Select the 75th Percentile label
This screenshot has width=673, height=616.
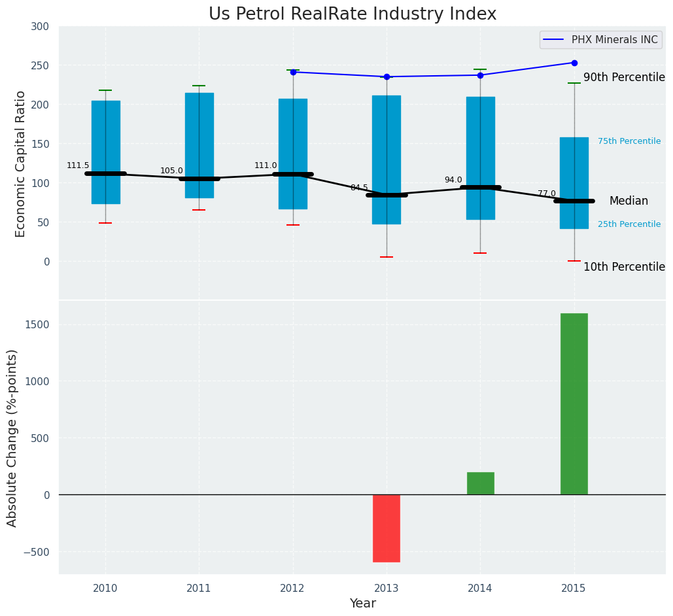tap(629, 141)
